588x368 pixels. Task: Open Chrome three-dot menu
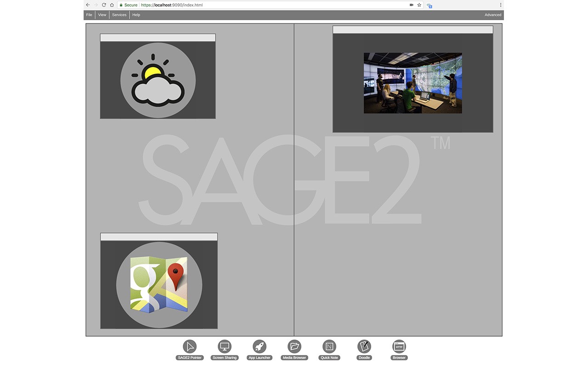[501, 5]
